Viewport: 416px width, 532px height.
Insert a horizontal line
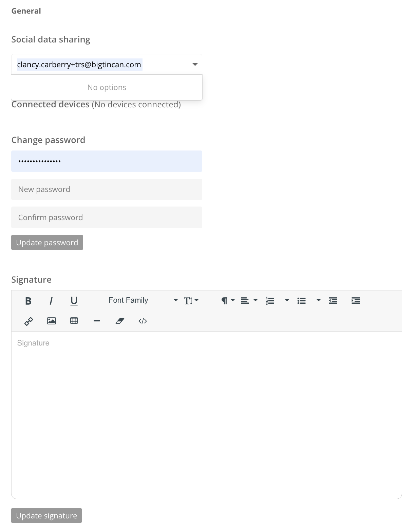coord(97,321)
